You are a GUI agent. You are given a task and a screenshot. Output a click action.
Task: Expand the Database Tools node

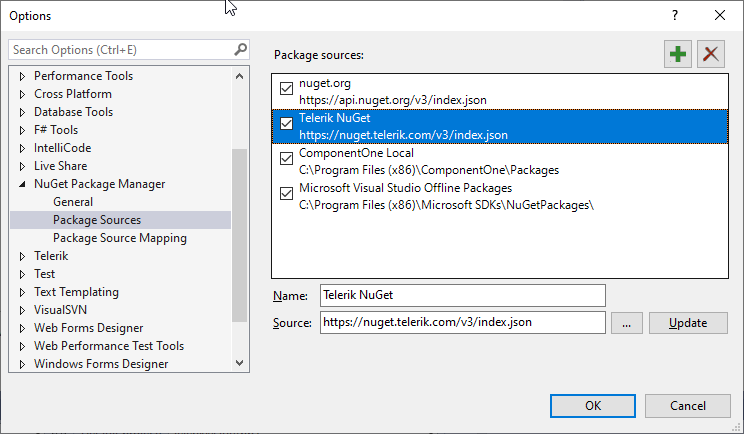pyautogui.click(x=23, y=112)
